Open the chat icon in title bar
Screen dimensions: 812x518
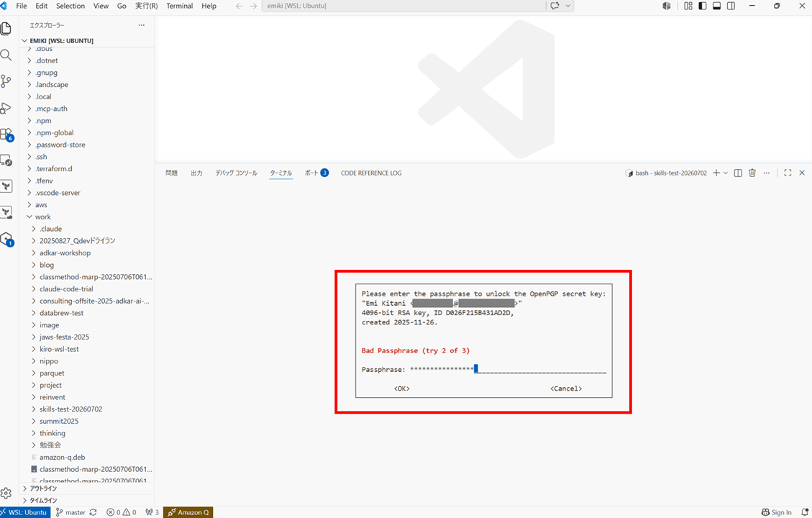[555, 6]
